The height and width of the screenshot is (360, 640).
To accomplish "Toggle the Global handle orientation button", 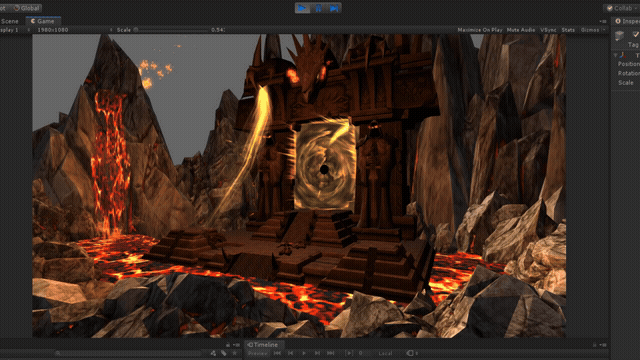I will tap(26, 8).
